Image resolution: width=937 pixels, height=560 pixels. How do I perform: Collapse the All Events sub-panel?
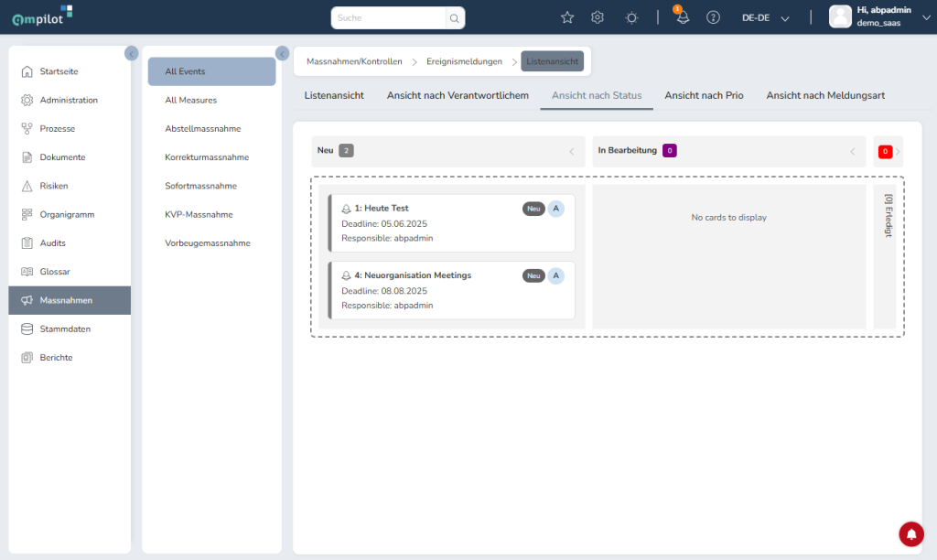pyautogui.click(x=282, y=53)
